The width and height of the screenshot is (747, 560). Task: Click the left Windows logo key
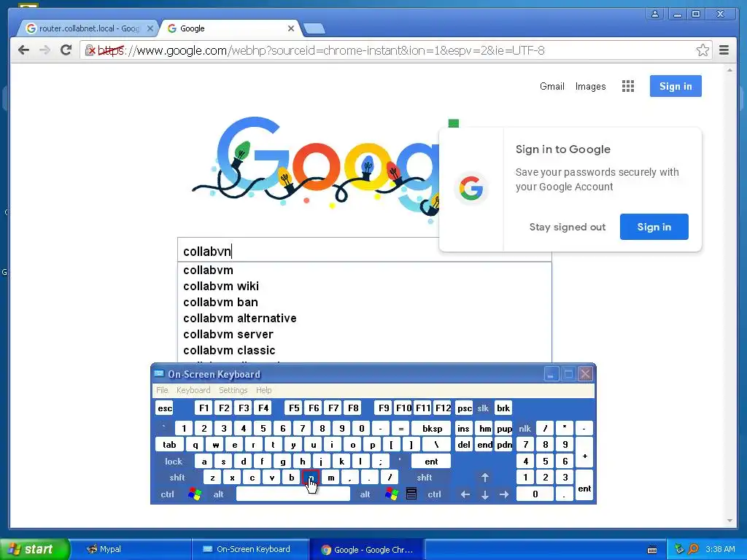point(194,494)
